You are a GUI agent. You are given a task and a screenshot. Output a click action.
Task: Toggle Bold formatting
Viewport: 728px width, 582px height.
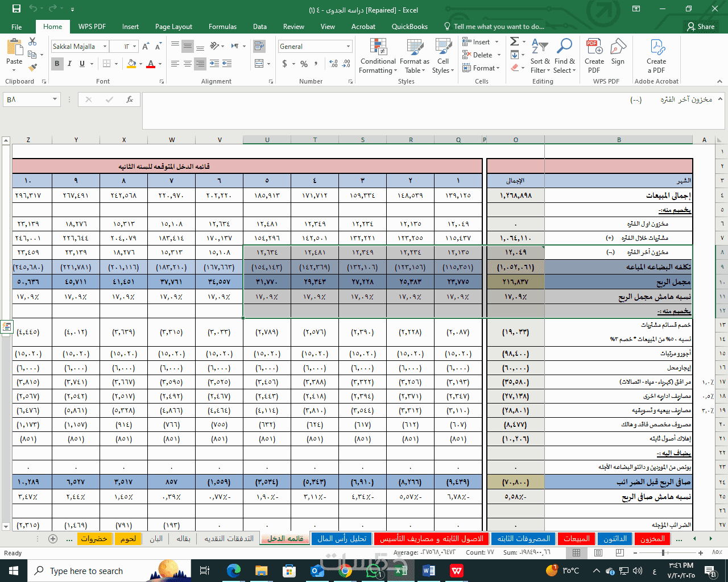pos(57,64)
